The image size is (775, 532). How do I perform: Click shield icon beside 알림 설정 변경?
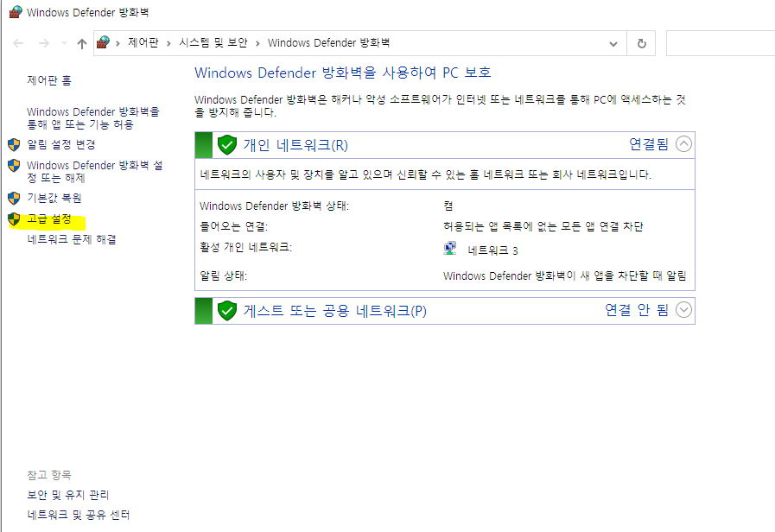click(x=14, y=145)
